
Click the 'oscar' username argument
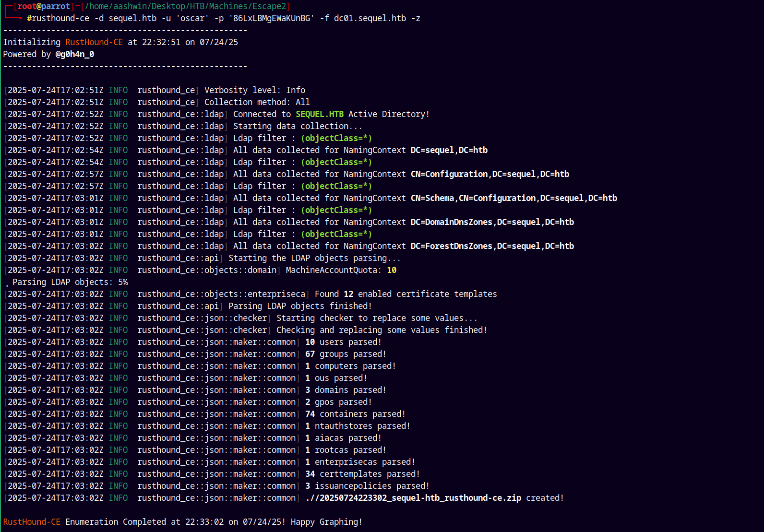pos(192,18)
